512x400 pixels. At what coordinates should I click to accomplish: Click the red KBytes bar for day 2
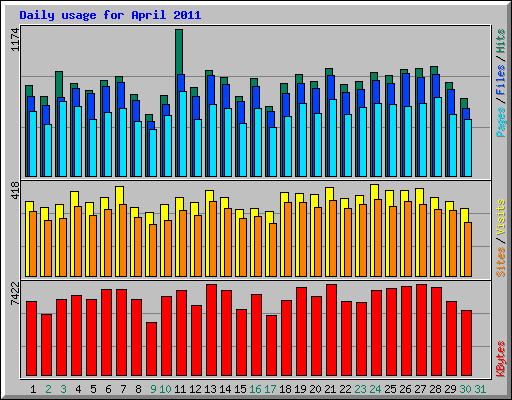pyautogui.click(x=46, y=345)
